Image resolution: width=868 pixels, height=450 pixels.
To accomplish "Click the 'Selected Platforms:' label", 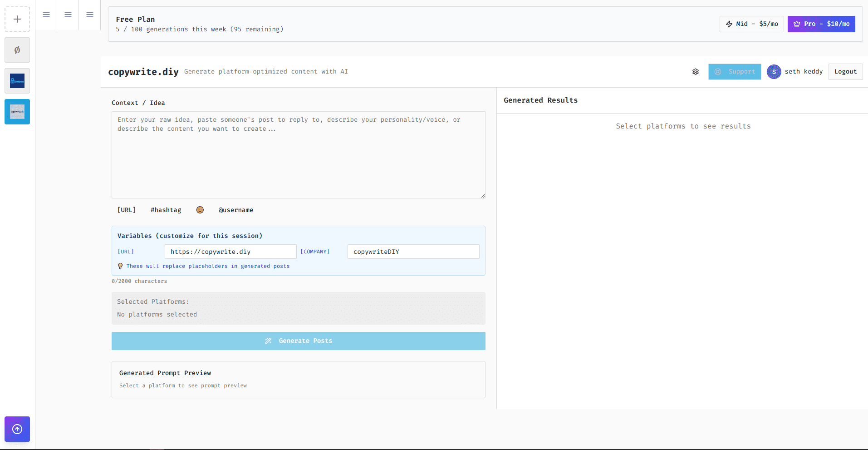I will click(x=153, y=302).
